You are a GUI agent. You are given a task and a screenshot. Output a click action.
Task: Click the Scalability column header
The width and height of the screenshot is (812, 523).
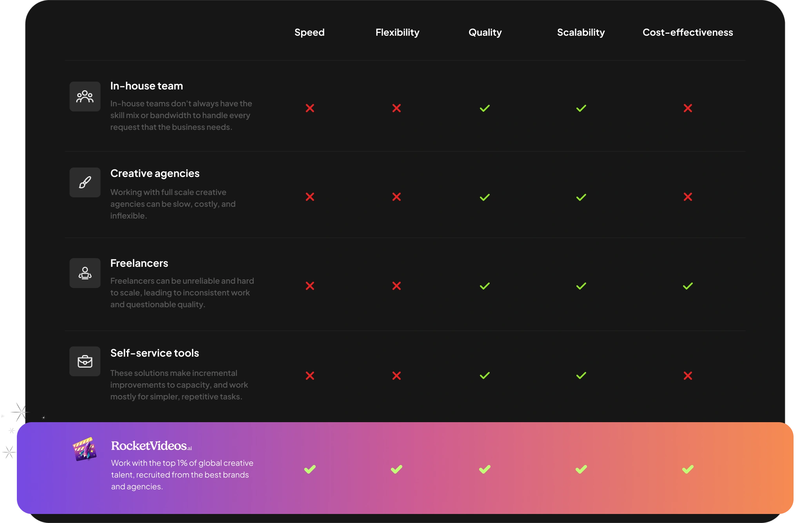(x=581, y=32)
